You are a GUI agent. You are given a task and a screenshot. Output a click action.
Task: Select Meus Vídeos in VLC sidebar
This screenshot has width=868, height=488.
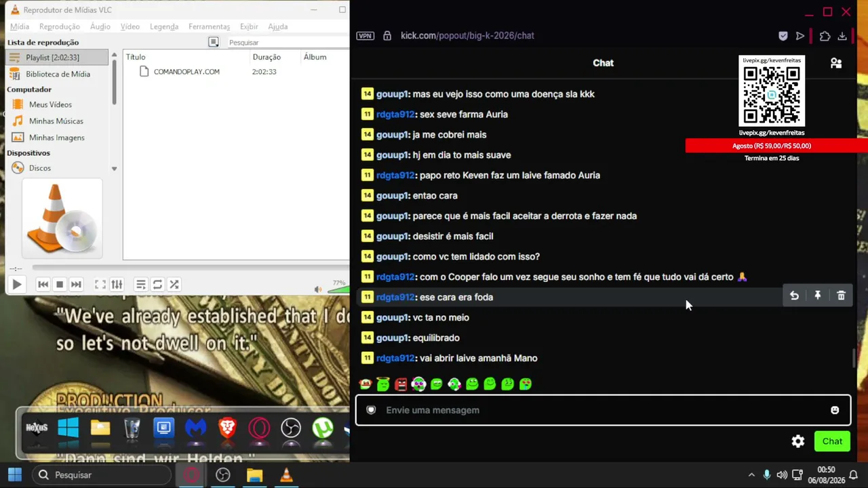click(50, 104)
